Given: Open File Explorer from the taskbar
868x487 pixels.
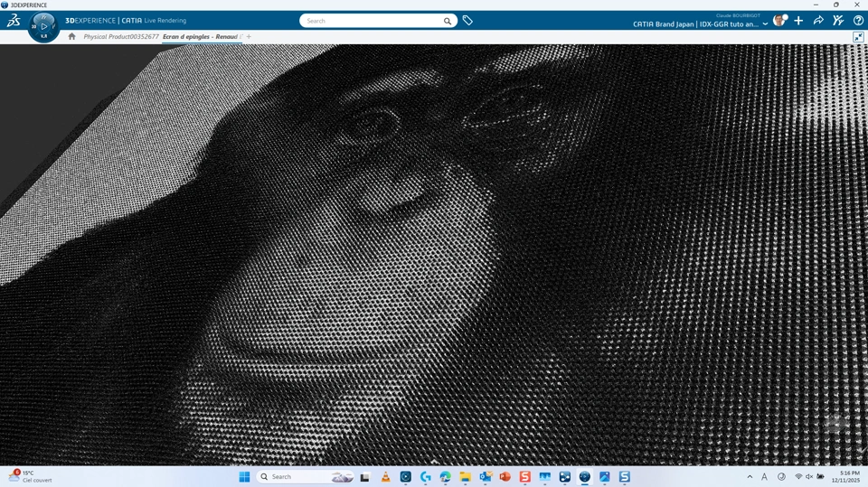Looking at the screenshot, I should pyautogui.click(x=465, y=477).
